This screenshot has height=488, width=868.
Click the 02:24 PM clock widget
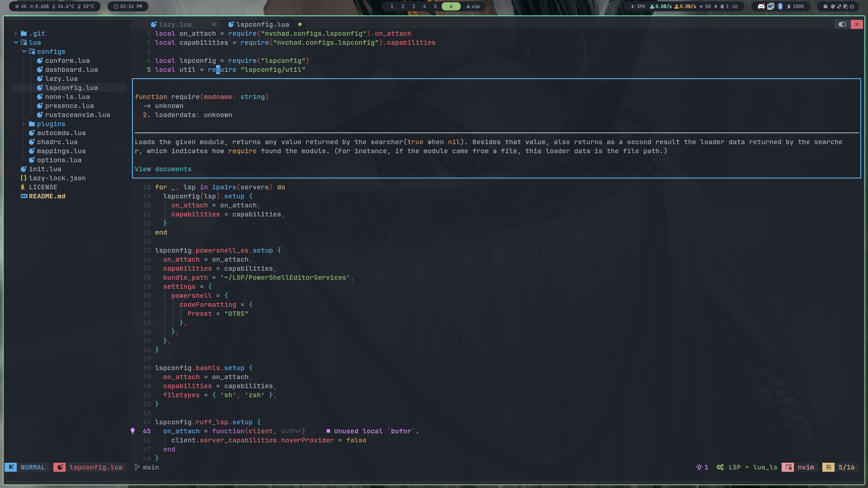(128, 6)
